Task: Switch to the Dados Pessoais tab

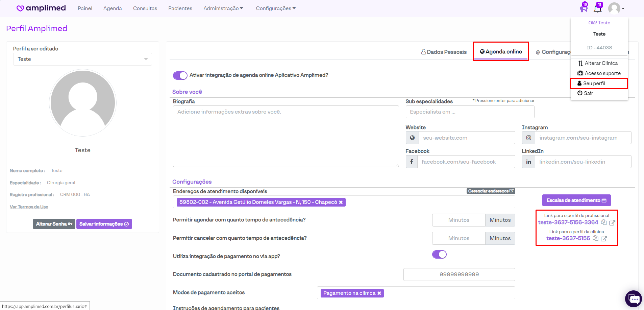Action: click(444, 52)
